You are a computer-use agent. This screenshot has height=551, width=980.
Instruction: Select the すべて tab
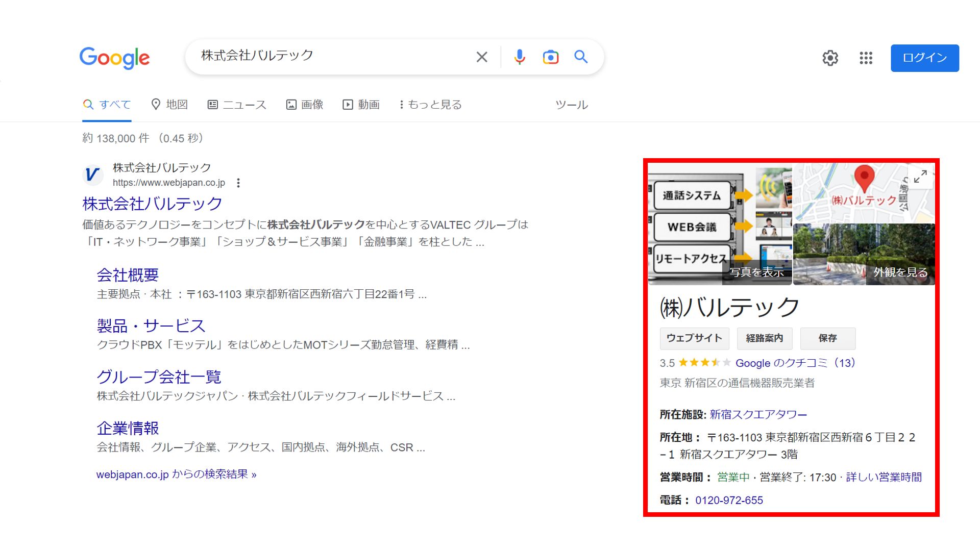(x=107, y=105)
